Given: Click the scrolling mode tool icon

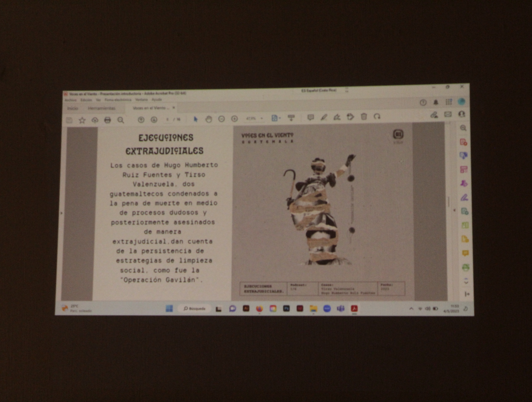Looking at the screenshot, I should click(x=291, y=118).
